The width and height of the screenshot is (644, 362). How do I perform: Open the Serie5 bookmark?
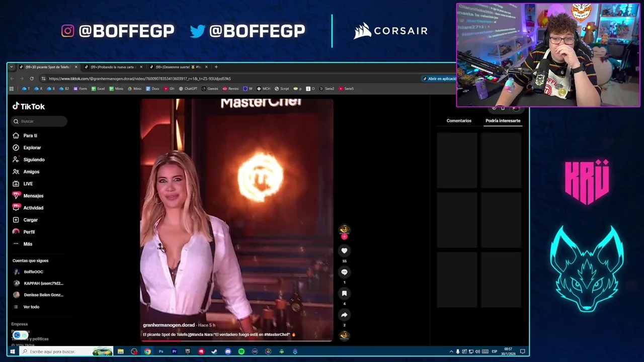point(346,88)
